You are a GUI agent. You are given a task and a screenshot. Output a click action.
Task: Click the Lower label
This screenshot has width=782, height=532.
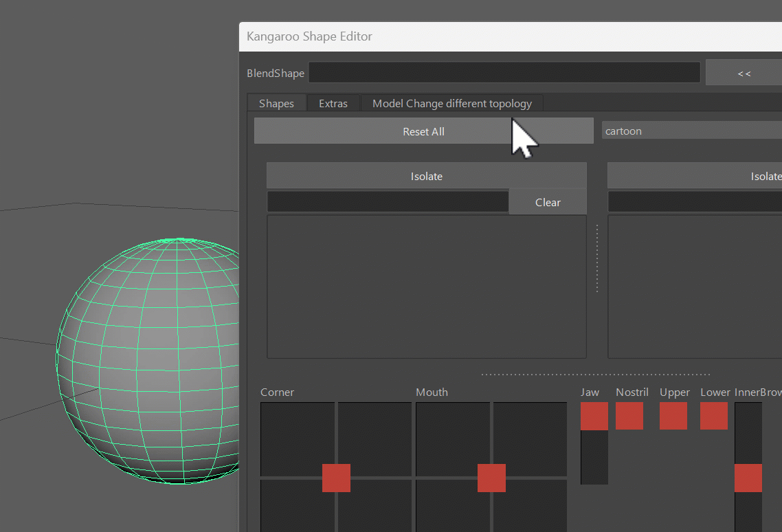(715, 392)
